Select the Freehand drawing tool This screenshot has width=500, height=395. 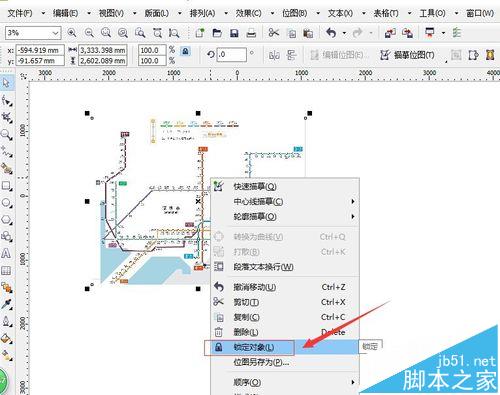(6, 152)
